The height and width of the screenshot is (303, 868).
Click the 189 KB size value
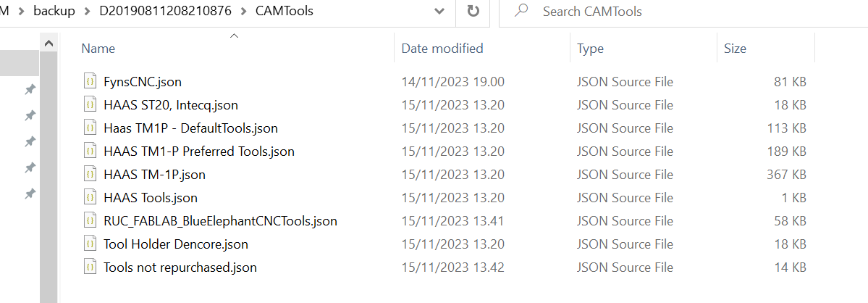click(787, 151)
